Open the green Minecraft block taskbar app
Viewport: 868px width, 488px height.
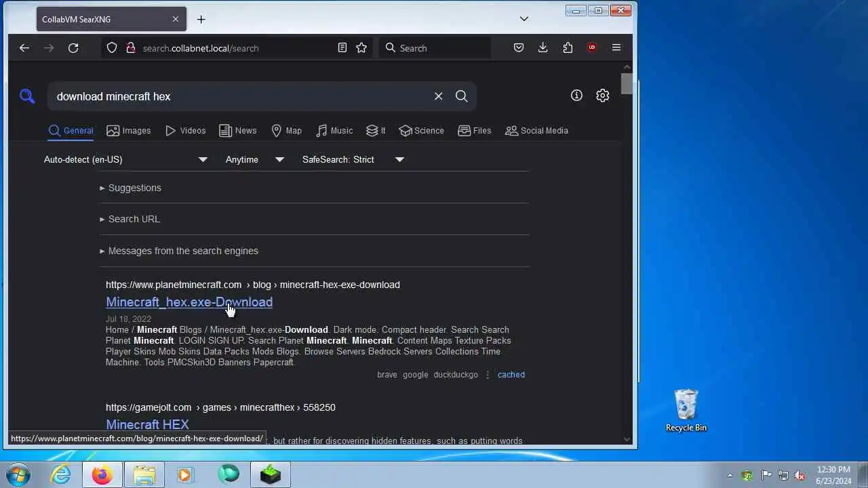(x=271, y=474)
